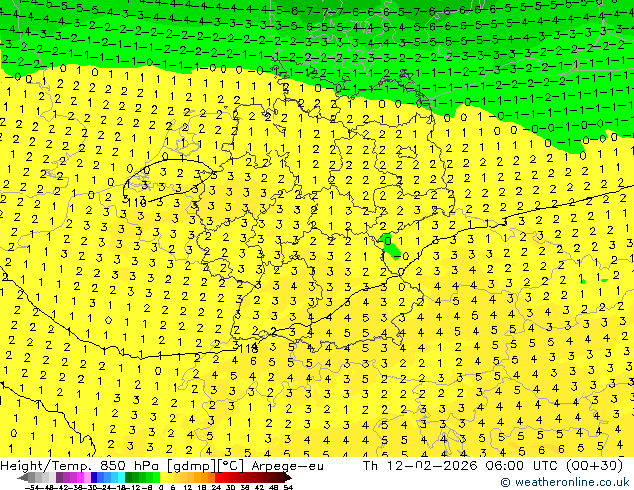Pick the bright red swatch at 24 in legend
634x490 pixels.
(218, 477)
